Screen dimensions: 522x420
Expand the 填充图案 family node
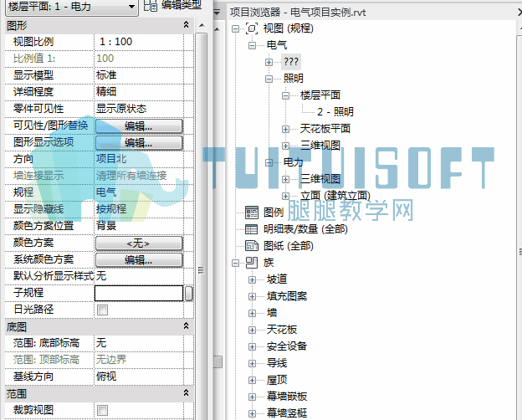pyautogui.click(x=252, y=296)
